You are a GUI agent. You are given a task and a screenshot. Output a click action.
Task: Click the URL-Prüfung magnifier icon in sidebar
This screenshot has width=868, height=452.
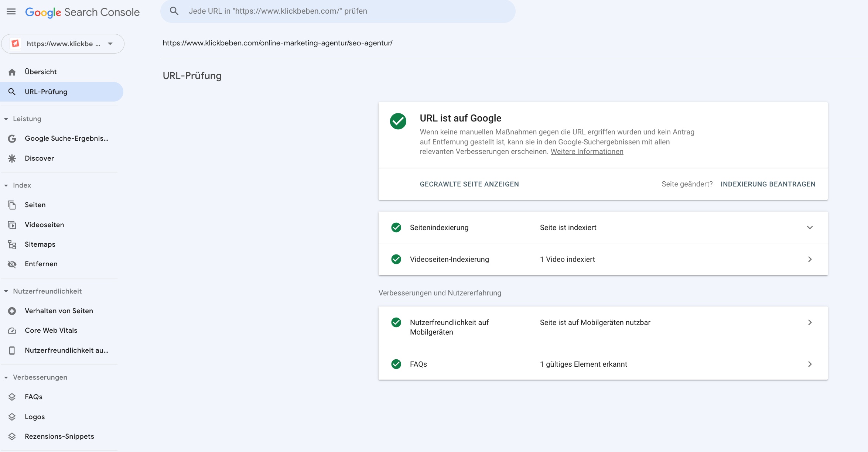click(x=12, y=92)
